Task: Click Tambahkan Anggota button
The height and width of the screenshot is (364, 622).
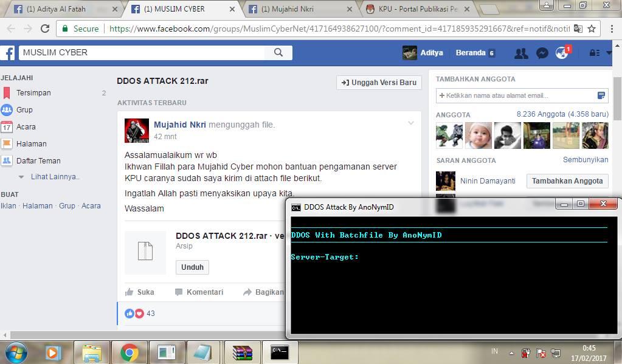Action: 567,181
